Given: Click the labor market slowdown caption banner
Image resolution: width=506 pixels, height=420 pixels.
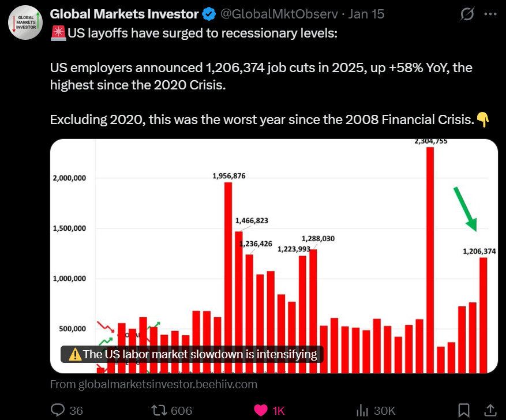Looking at the screenshot, I should pos(192,354).
